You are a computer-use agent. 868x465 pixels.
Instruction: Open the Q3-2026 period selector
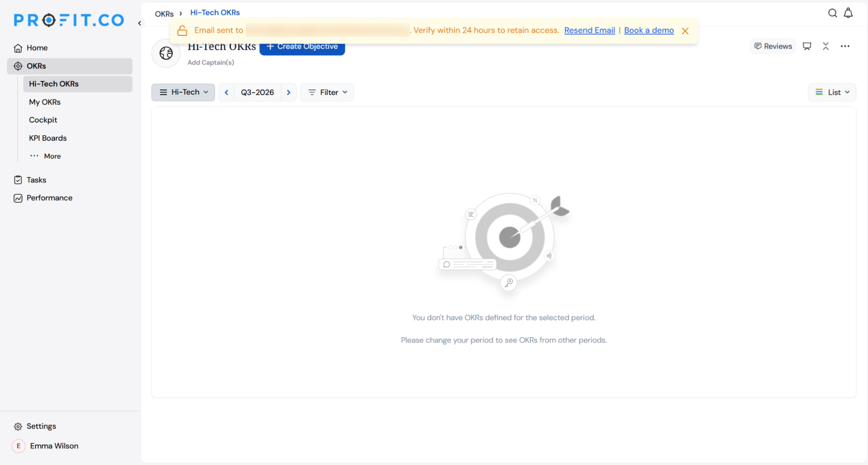coord(257,92)
